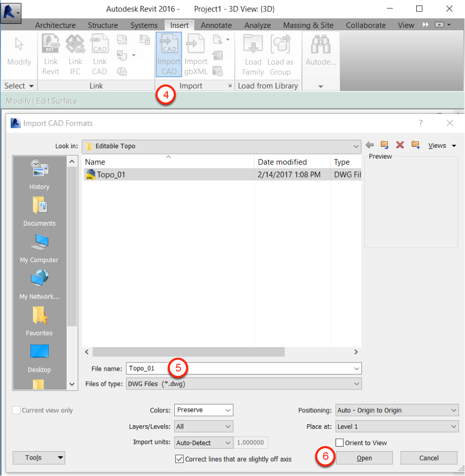Open the Revit application menu button
Screen dimensions: 465x476
(x=11, y=13)
